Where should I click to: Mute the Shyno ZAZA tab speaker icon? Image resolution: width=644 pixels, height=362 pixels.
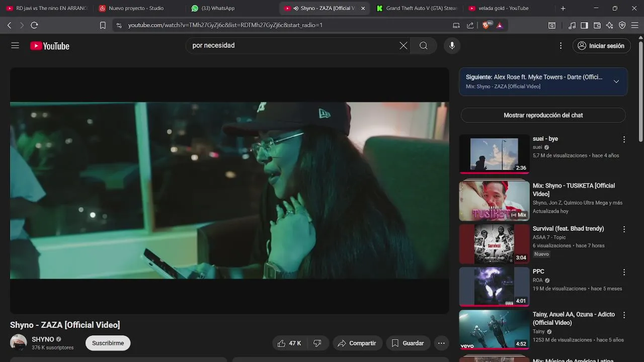click(x=296, y=9)
